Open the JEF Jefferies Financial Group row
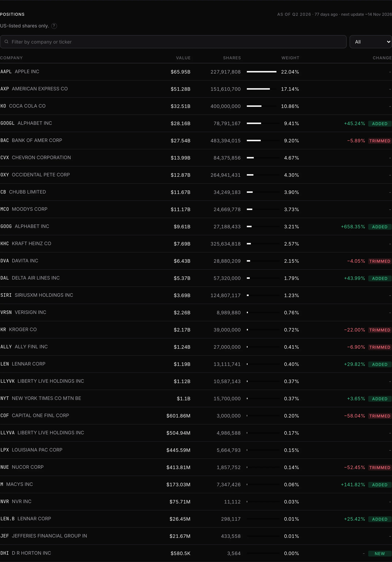The image size is (392, 562). 196,536
